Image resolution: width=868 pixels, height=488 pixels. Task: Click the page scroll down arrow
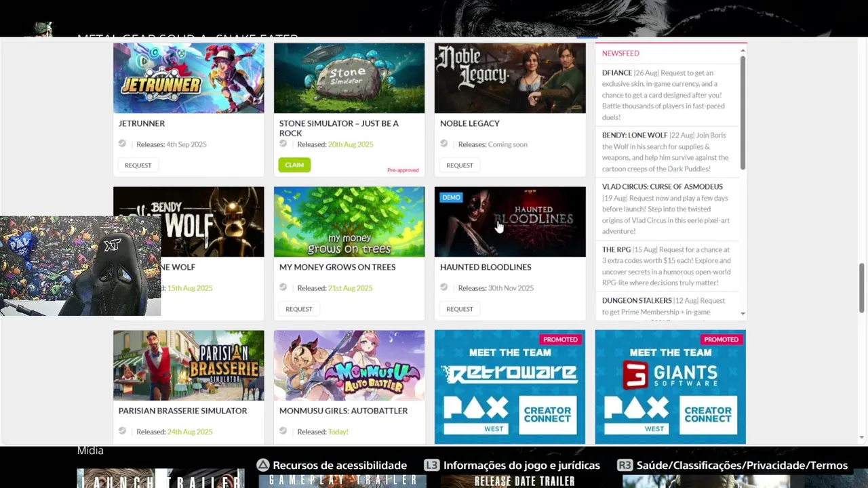pyautogui.click(x=862, y=438)
